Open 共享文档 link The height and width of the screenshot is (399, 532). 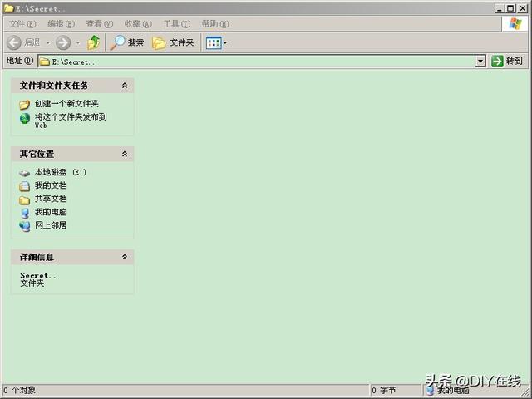coord(51,199)
